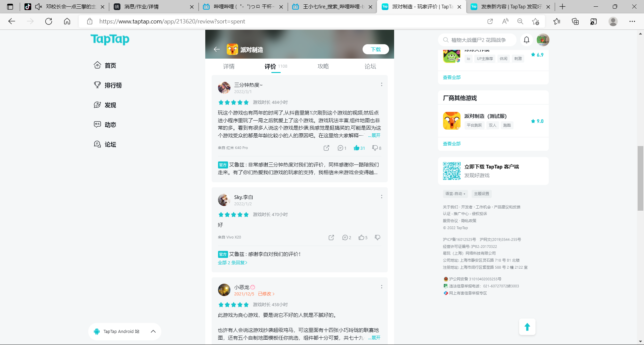This screenshot has width=644, height=345.
Task: Open 小恶龙 user avatar
Action: tap(224, 290)
